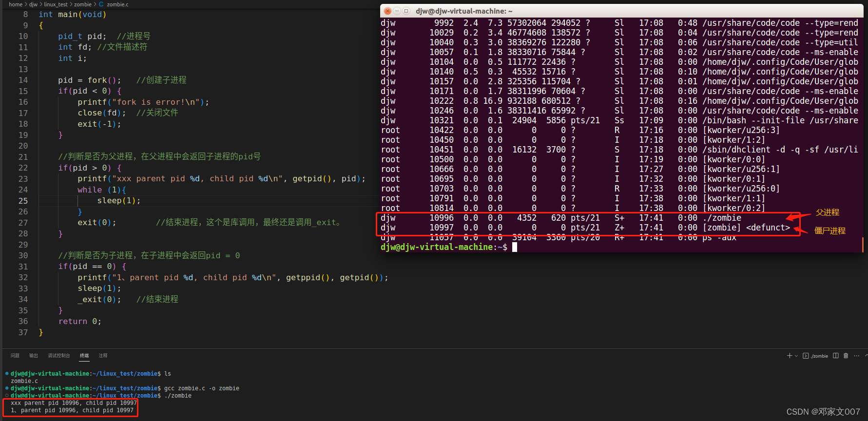Image resolution: width=868 pixels, height=421 pixels.
Task: Split the terminal panel
Action: [x=836, y=356]
